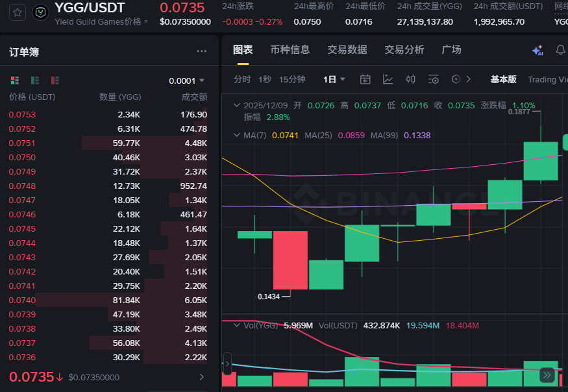Click the 0.1877 high price marker

coord(519,112)
